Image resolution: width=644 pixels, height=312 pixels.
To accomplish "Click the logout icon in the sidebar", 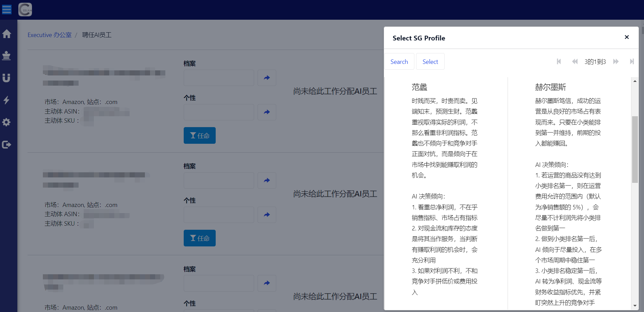I will click(x=6, y=145).
